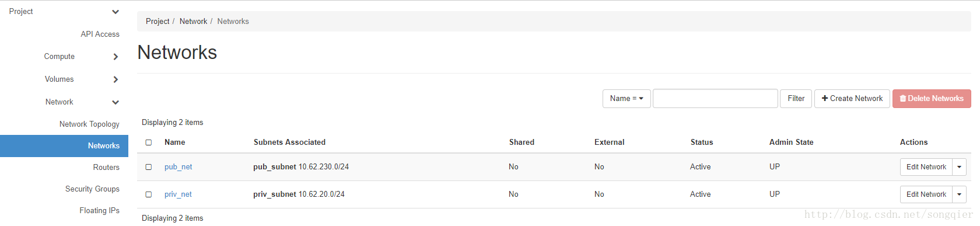Open the Name = filter dropdown
Screen dimensions: 980x226
[626, 99]
